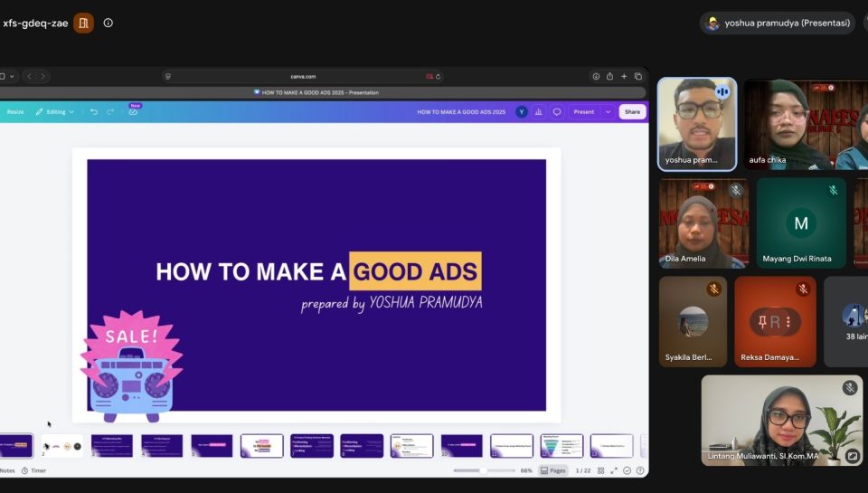
Task: Click the picture-in-picture icon on Lintang Muliawanti's tile
Action: click(x=852, y=456)
